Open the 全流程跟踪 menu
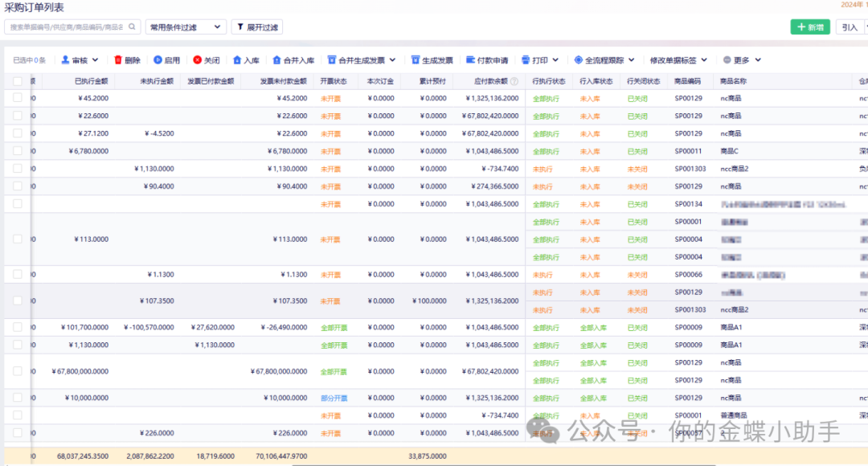Image resolution: width=868 pixels, height=466 pixels. [x=604, y=60]
